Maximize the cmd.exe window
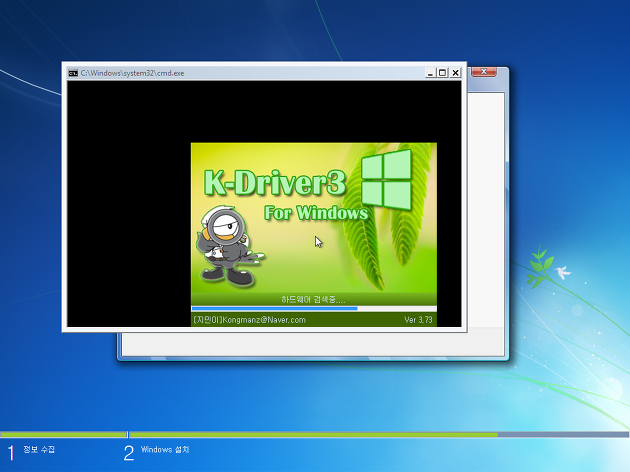Viewport: 630px width, 472px height. point(443,73)
